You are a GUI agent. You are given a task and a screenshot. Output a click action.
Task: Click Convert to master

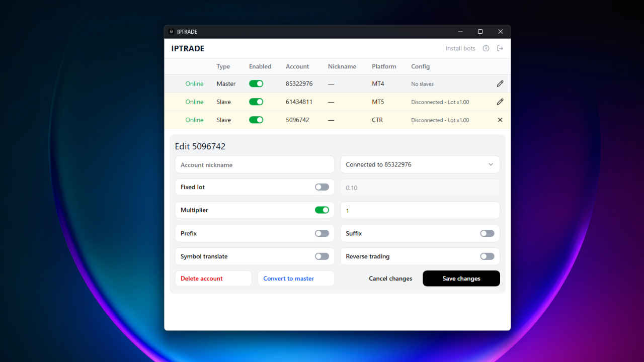coord(296,278)
